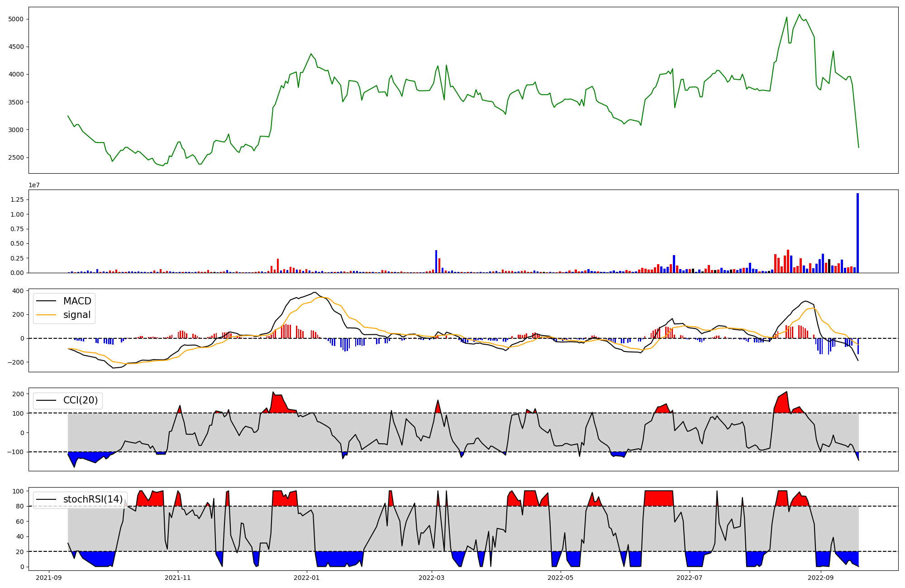This screenshot has height=588, width=905.
Task: Click the 2022-03 x-axis date label
Action: pyautogui.click(x=432, y=577)
